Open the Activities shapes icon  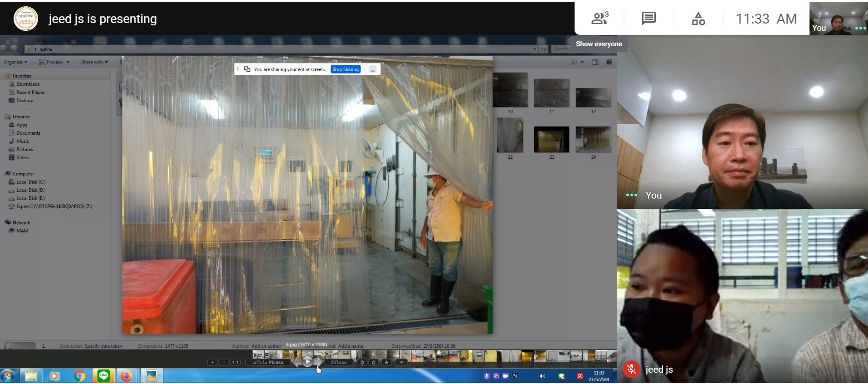[698, 19]
